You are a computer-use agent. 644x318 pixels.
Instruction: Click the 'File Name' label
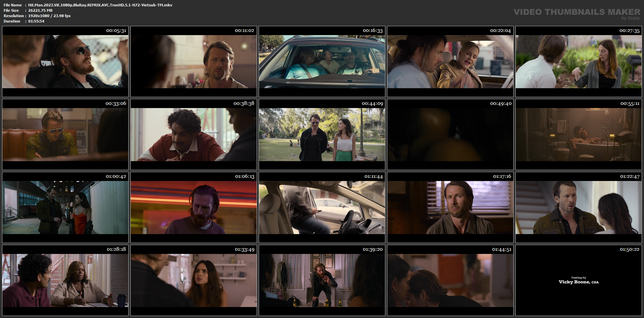[13, 5]
